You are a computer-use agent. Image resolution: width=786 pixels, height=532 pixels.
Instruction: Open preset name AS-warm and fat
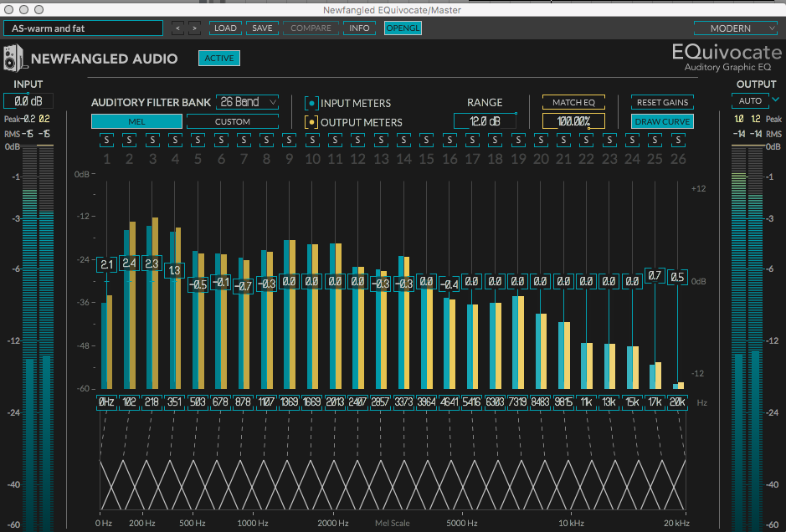click(x=83, y=28)
